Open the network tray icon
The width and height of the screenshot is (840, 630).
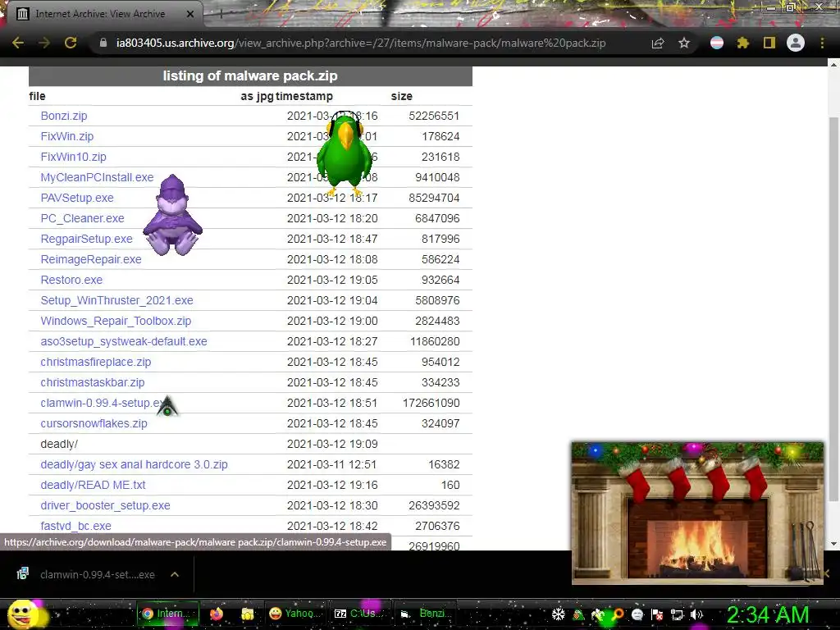click(677, 614)
